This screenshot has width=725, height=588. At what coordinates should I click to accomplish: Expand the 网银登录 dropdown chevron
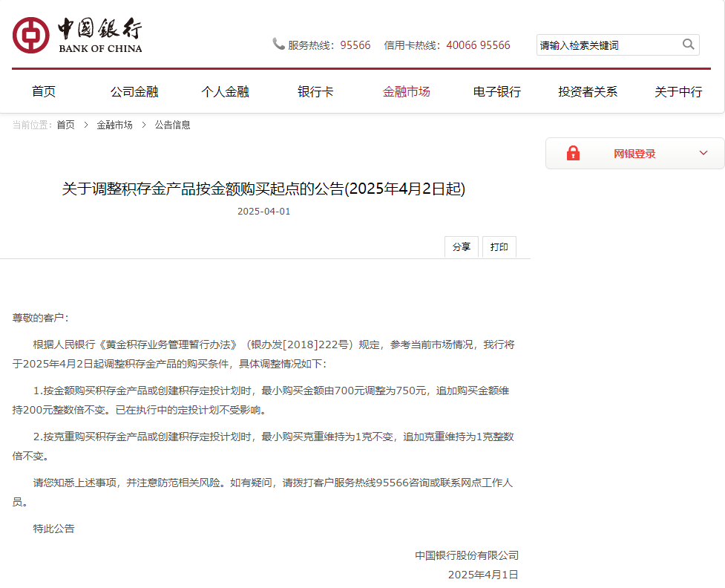[702, 153]
